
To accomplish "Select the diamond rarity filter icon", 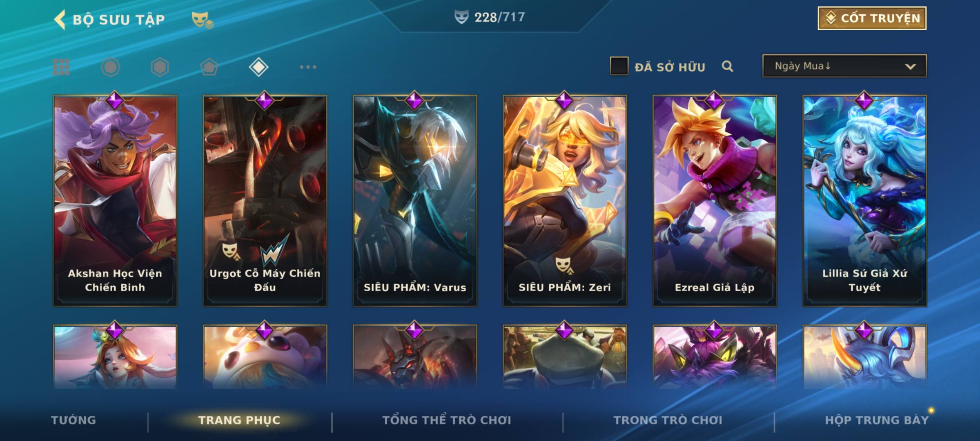I will (258, 67).
